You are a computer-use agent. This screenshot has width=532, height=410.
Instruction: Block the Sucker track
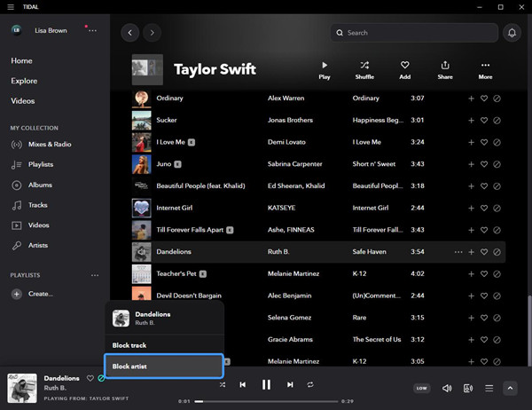pyautogui.click(x=497, y=120)
